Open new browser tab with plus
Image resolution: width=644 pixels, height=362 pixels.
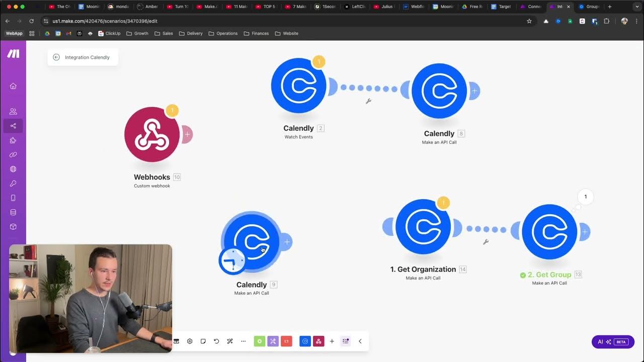[610, 7]
